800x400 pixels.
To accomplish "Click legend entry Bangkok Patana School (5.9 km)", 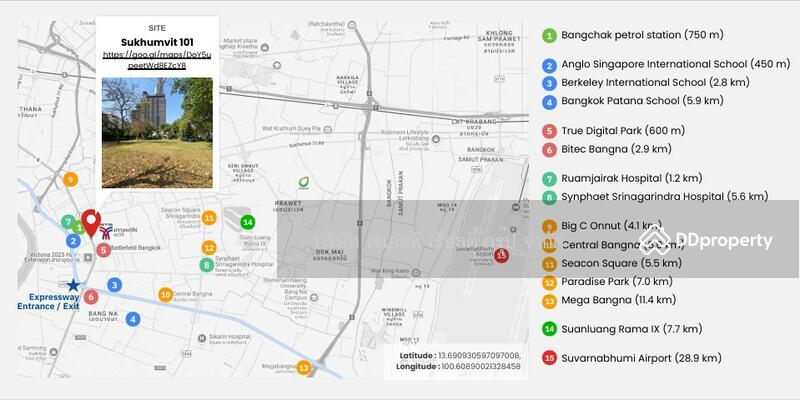I will click(x=642, y=101).
